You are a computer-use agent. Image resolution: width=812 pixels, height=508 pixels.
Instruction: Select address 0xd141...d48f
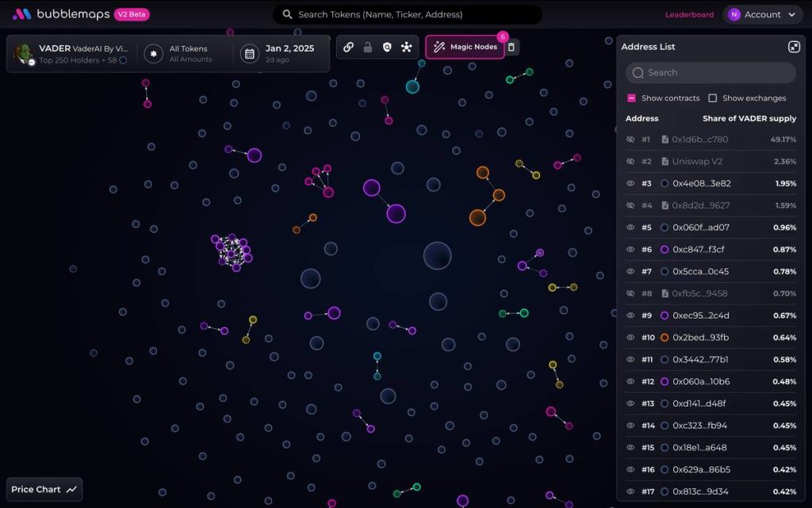pyautogui.click(x=699, y=403)
